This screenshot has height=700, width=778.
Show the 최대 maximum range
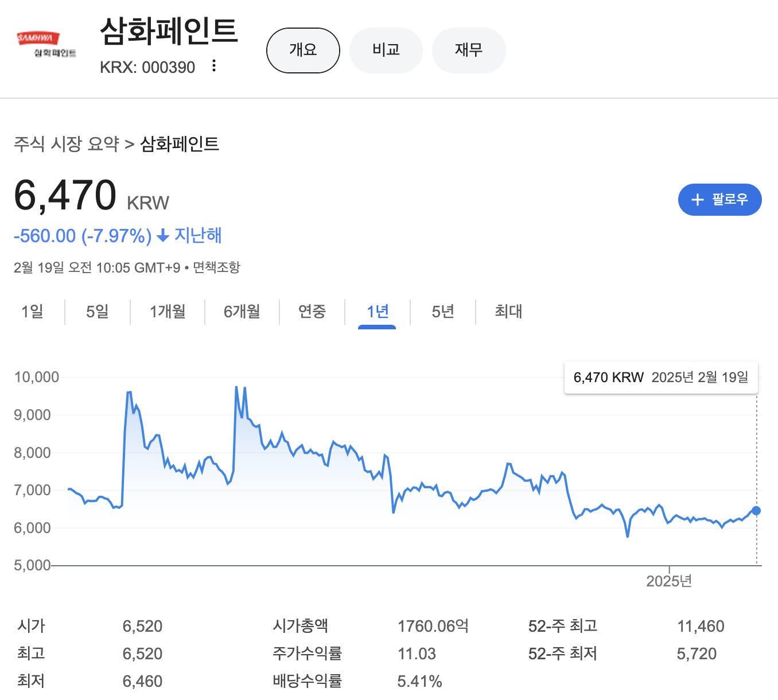click(508, 312)
